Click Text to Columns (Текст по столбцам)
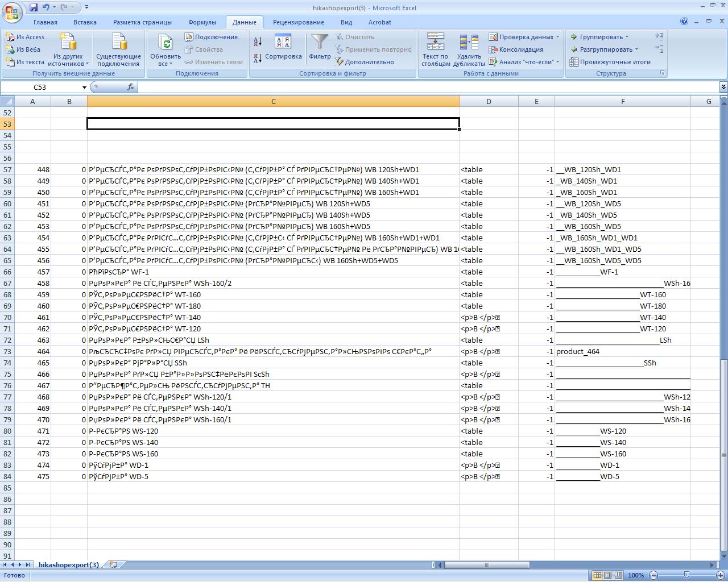This screenshot has width=728, height=582. pyautogui.click(x=436, y=50)
